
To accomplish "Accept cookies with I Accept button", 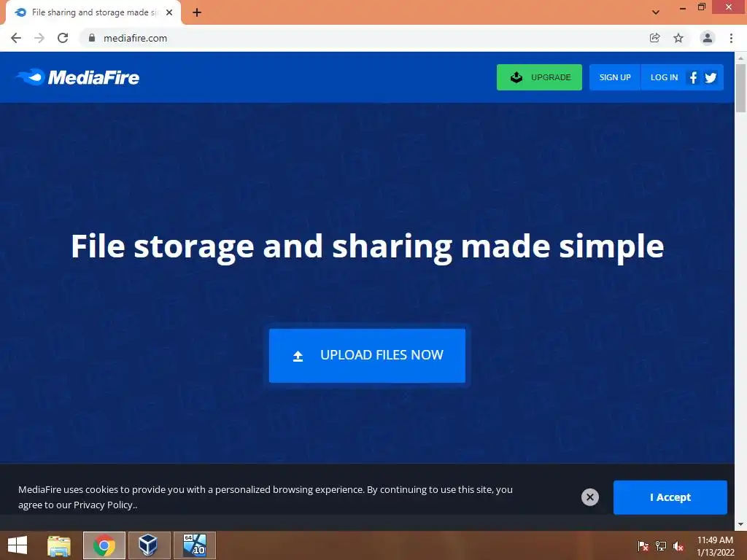I will (670, 497).
